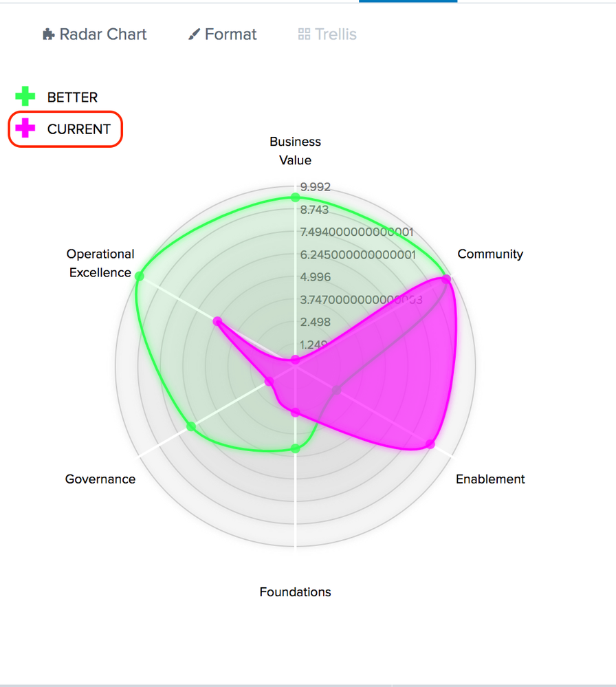Screen dimensions: 616x687
Task: Click the magenta Foundations data point
Action: [x=295, y=413]
